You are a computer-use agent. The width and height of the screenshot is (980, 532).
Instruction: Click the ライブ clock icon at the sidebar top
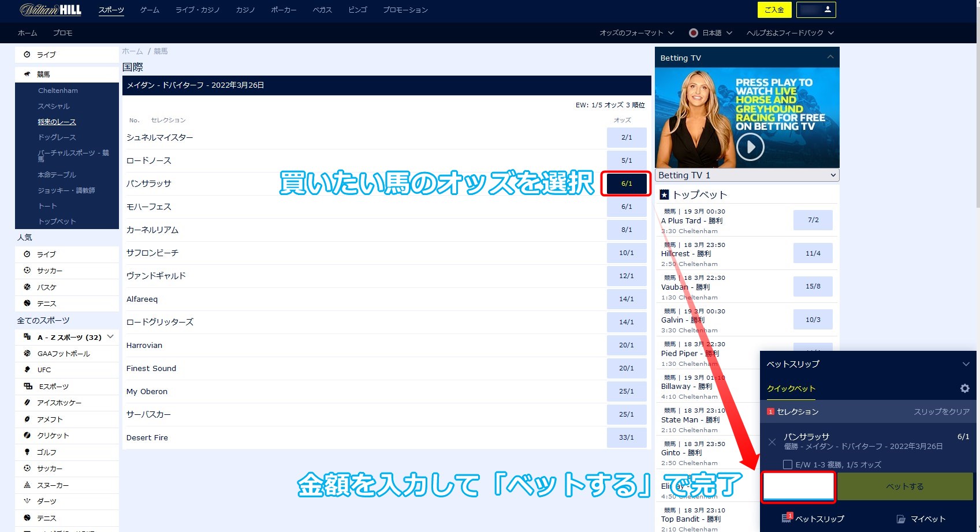27,54
